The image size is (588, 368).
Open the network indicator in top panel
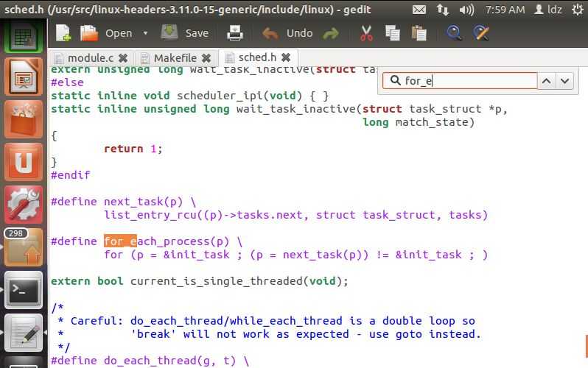coord(443,10)
